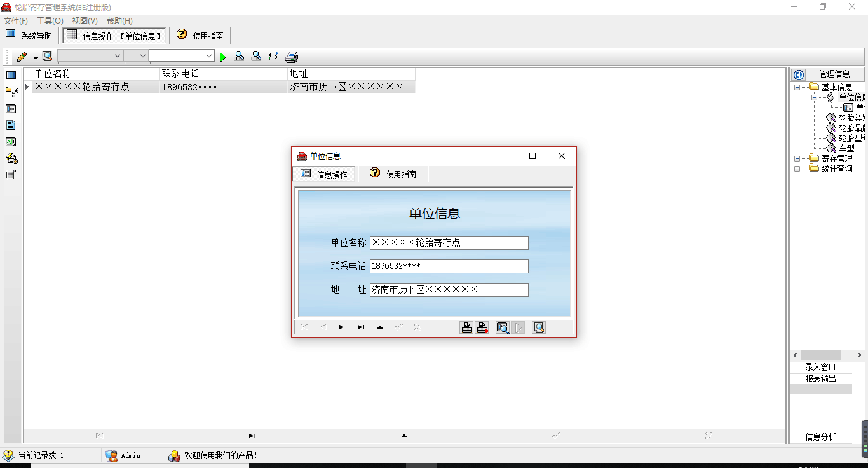Screen dimensions: 868x468
Task: Run query with the green arrow icon
Action: [x=223, y=57]
